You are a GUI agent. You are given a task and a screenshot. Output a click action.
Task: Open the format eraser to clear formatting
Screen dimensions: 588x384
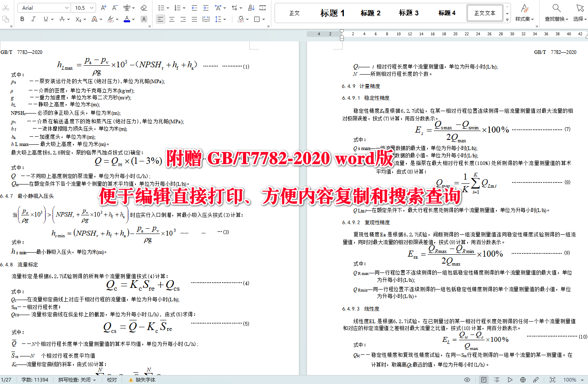point(144,7)
